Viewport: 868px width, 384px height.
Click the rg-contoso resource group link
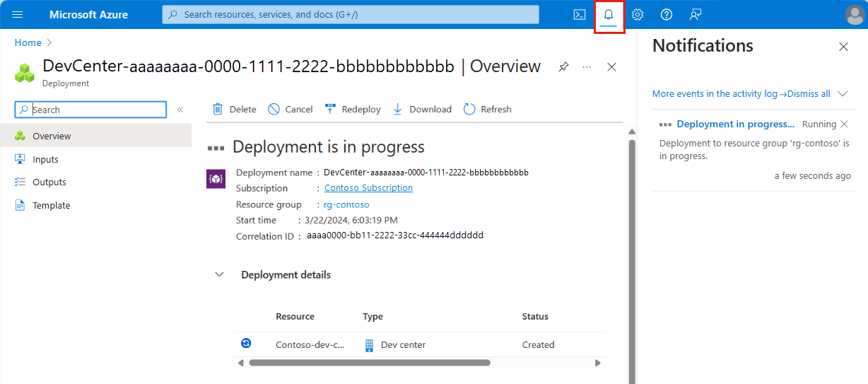click(346, 204)
